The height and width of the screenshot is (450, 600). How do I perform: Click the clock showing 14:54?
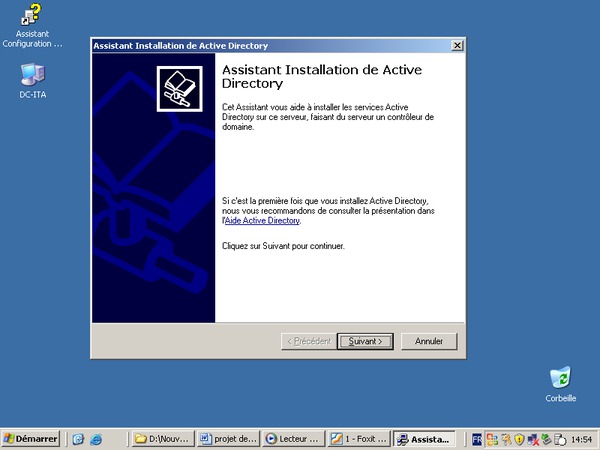582,439
